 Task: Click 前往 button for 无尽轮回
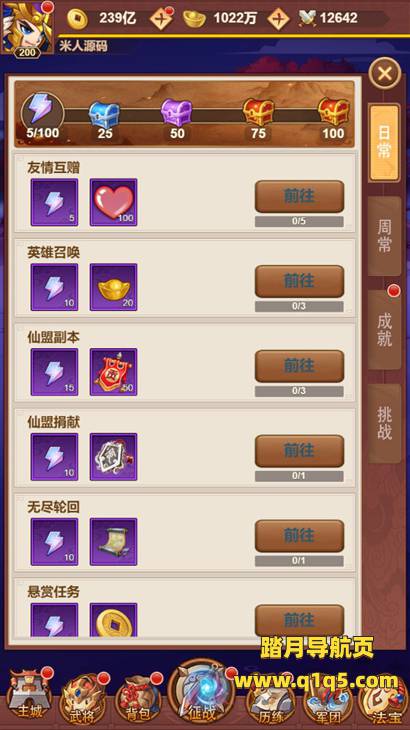(x=300, y=536)
